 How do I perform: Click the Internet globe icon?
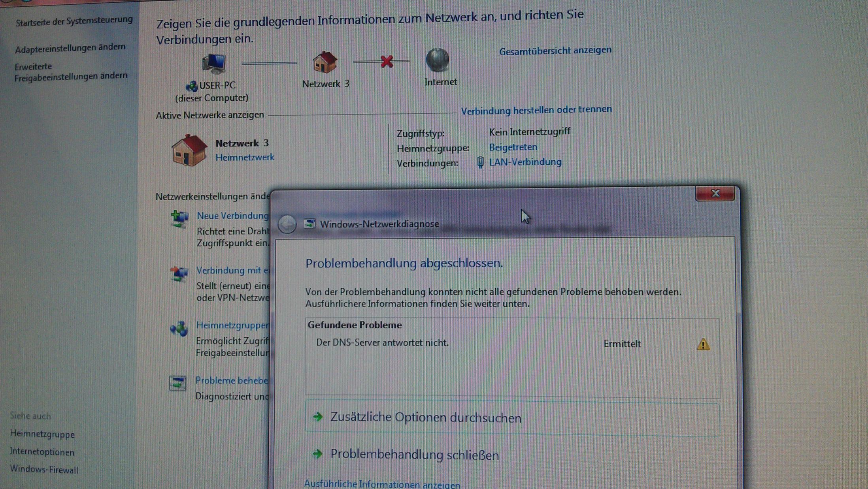[x=437, y=60]
